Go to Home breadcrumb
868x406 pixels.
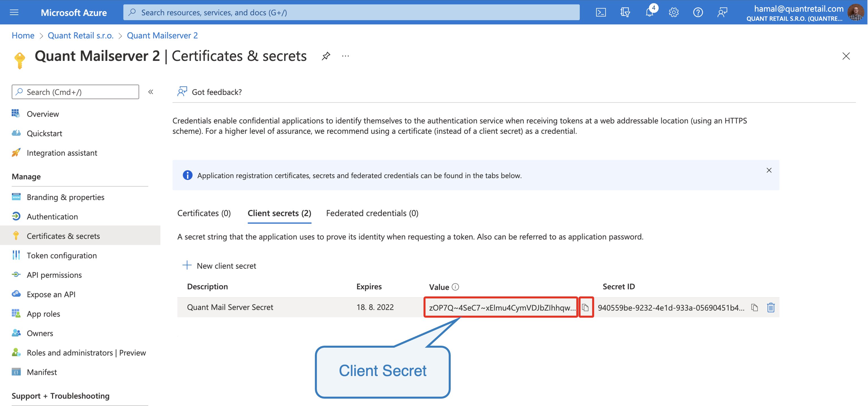point(23,35)
